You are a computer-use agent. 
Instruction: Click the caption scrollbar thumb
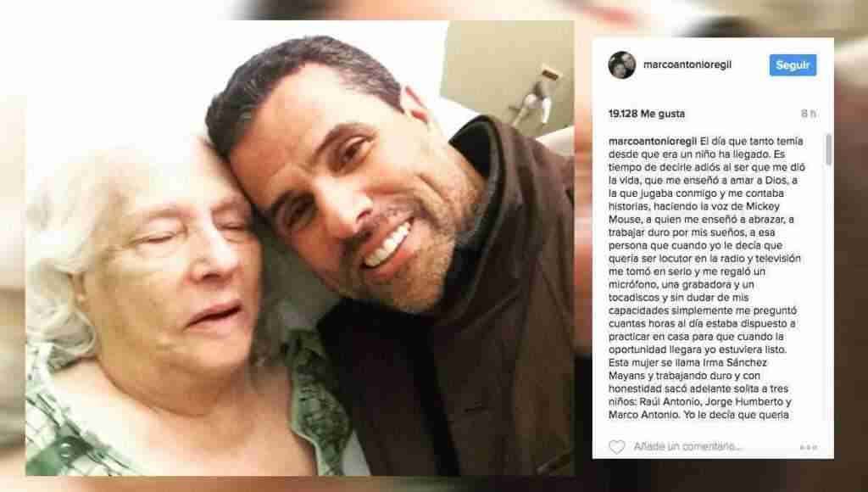pos(828,149)
